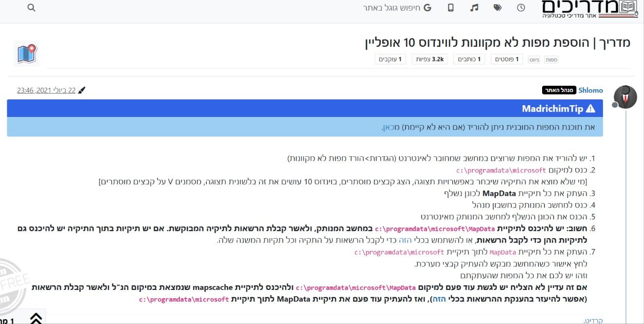Open the post date 22 ביולי 2021
Screen dimensions: 644x324
[46, 90]
